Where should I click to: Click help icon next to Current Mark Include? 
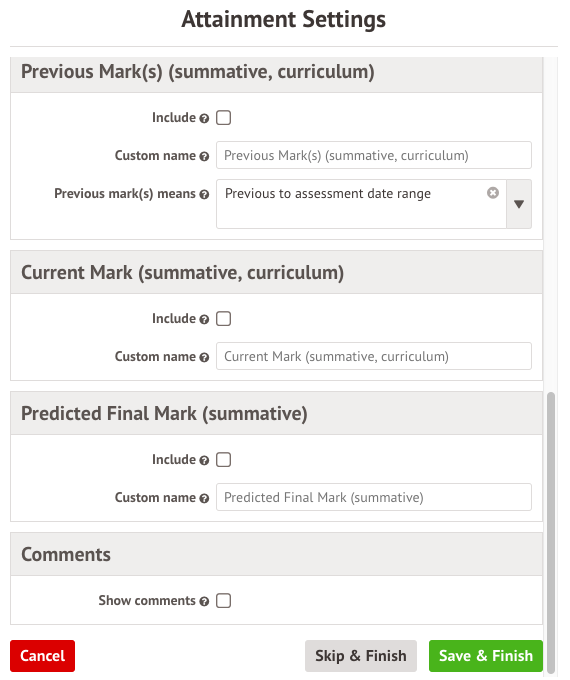click(204, 320)
